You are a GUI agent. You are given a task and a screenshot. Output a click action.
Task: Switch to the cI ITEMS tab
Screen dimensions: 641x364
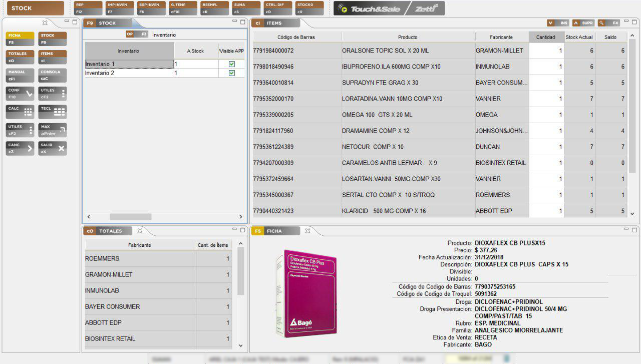click(274, 23)
